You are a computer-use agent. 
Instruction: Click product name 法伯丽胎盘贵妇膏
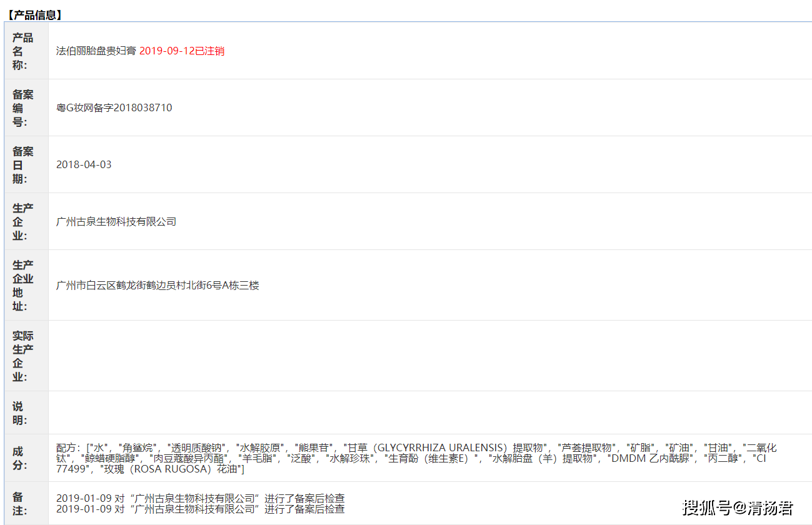click(96, 51)
